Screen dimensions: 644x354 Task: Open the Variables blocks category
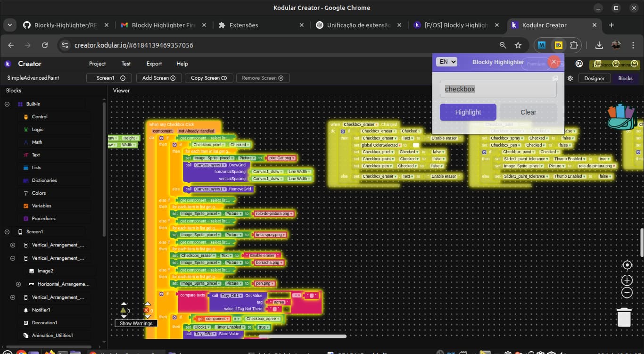pos(41,206)
